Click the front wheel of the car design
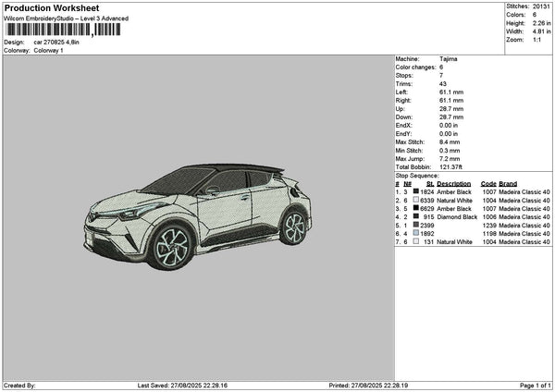 point(170,247)
